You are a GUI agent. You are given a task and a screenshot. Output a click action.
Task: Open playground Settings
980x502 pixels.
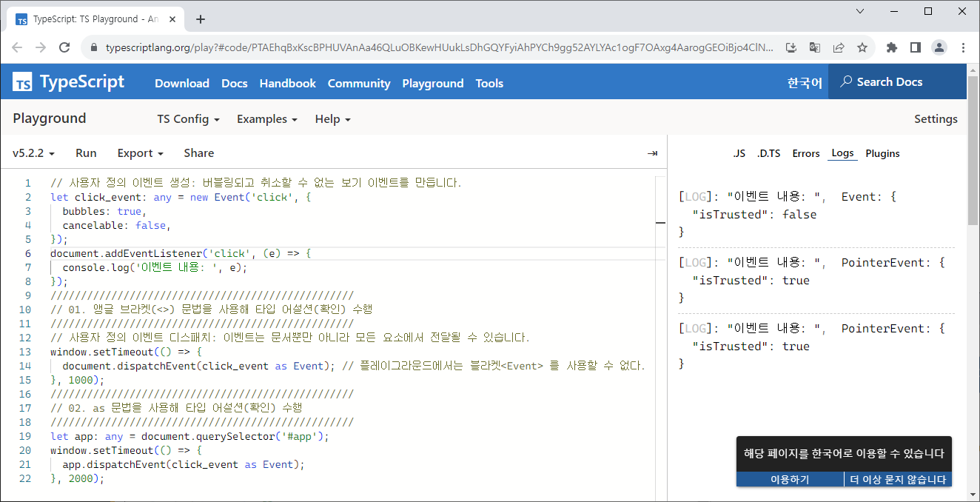(936, 119)
